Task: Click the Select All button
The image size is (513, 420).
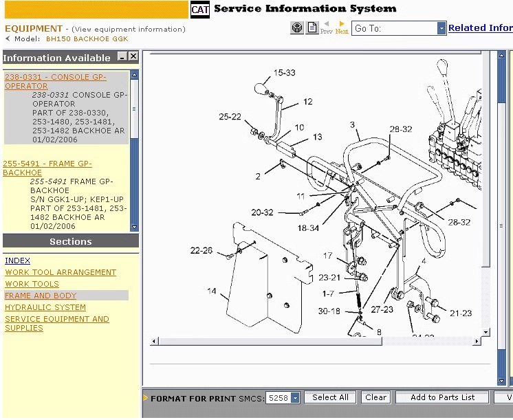Action: (x=330, y=397)
